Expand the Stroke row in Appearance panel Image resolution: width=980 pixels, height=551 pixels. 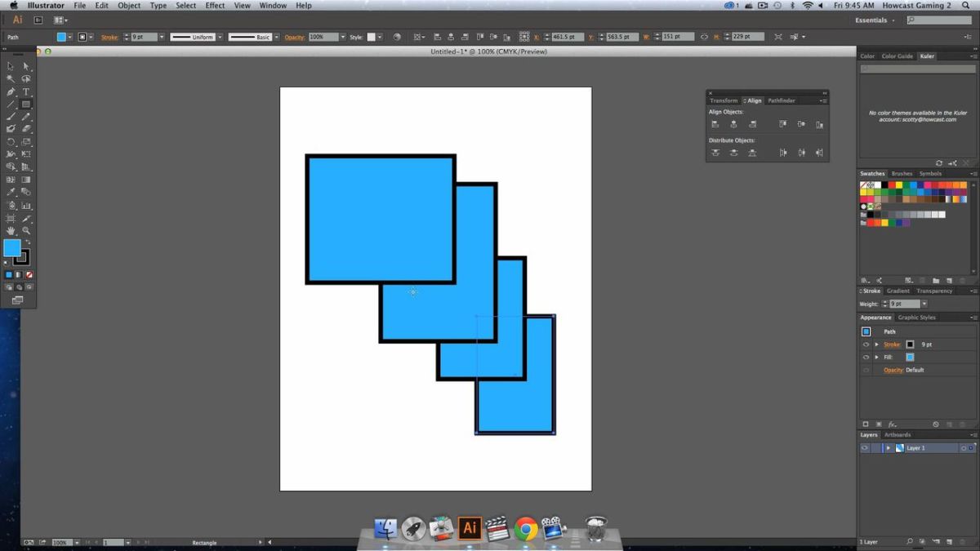click(876, 344)
